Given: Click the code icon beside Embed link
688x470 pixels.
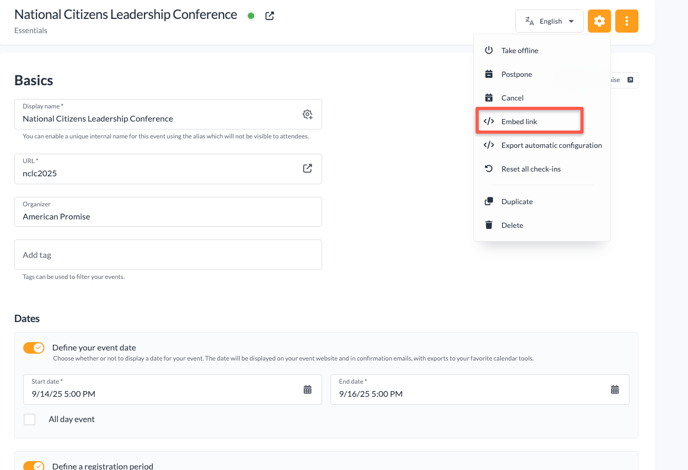Looking at the screenshot, I should [489, 121].
